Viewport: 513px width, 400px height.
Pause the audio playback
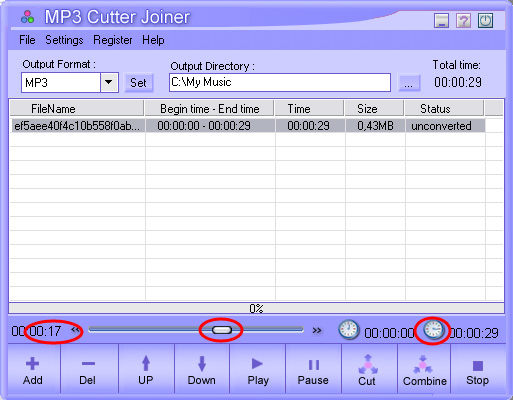[x=313, y=369]
